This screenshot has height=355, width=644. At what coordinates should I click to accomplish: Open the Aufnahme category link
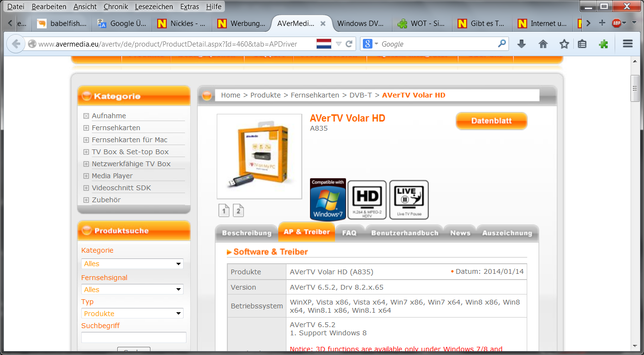coord(109,116)
